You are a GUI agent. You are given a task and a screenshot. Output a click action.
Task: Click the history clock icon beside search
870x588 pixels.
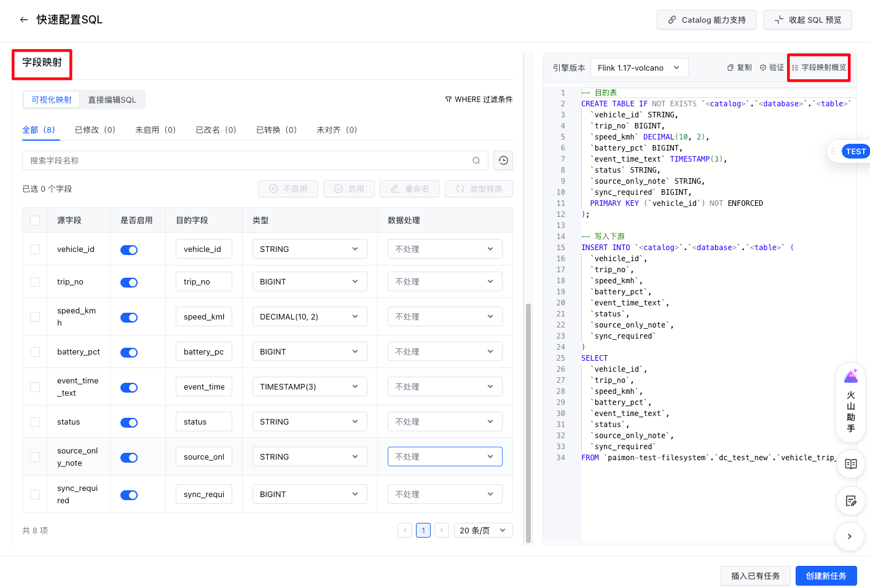click(x=503, y=160)
